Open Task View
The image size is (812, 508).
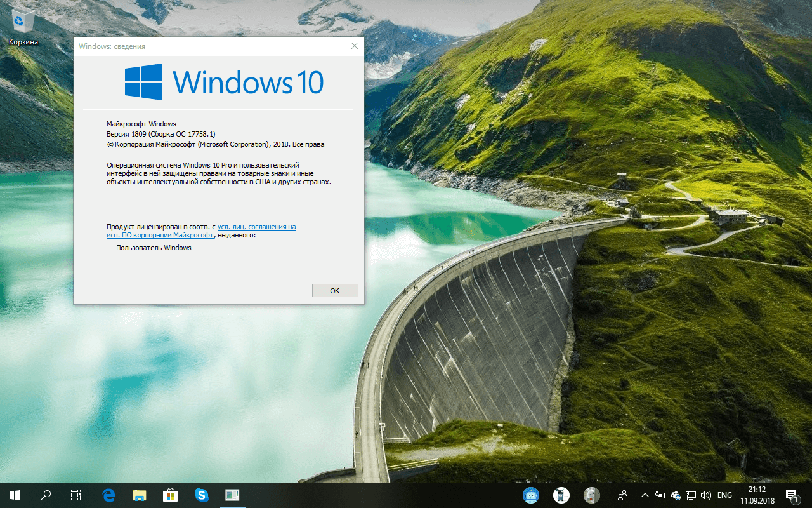[75, 495]
